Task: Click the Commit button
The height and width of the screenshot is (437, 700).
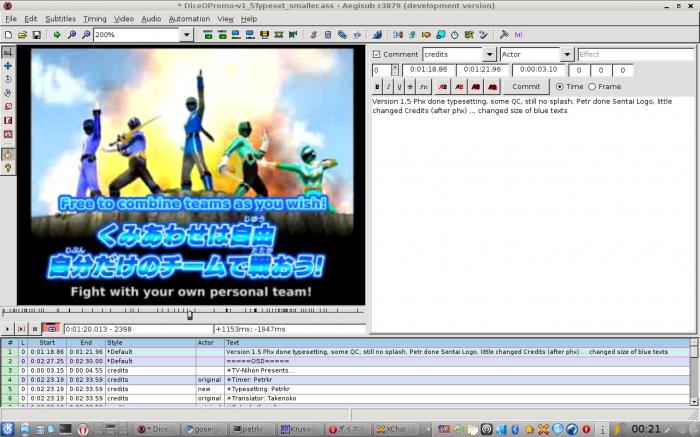Action: click(x=526, y=87)
